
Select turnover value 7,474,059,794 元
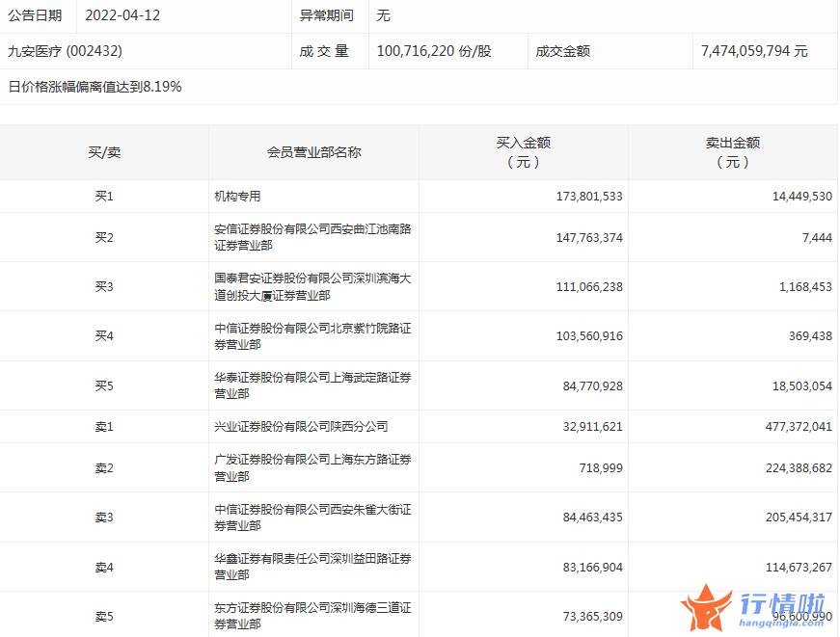[x=754, y=51]
